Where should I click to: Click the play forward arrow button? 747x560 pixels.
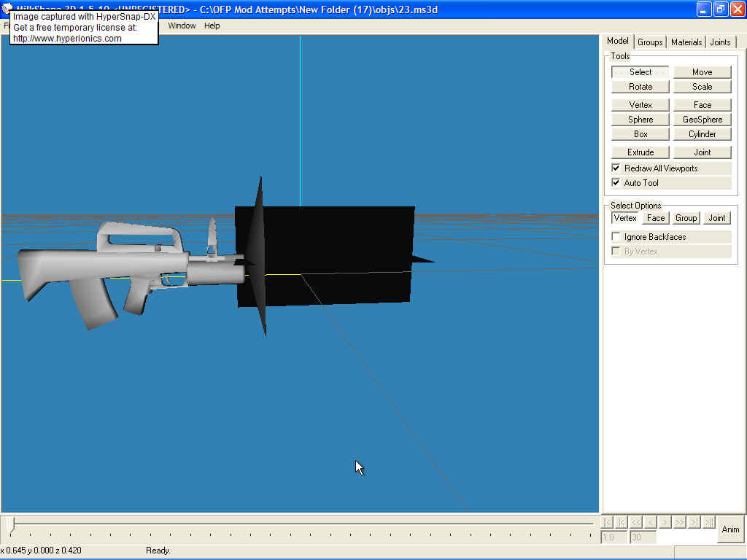(665, 522)
